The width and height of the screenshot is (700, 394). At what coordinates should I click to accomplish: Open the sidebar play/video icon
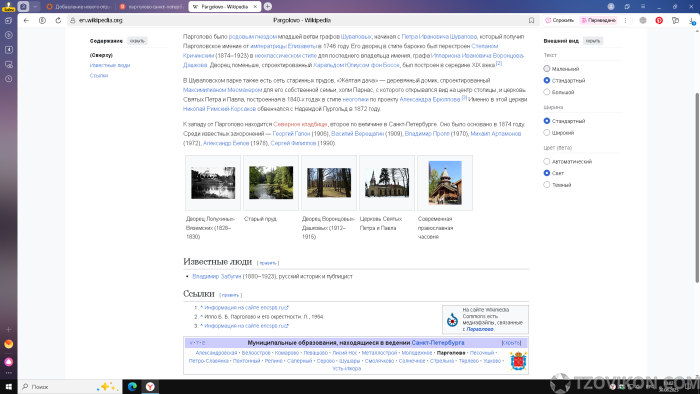pos(8,35)
